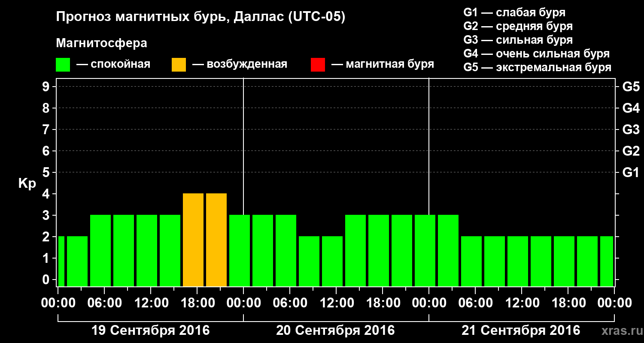Click the '— возбужденная' legend label
The width and height of the screenshot is (644, 343).
240,64
